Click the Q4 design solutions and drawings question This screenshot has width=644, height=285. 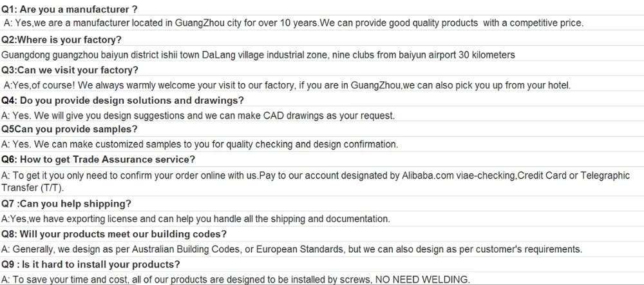click(122, 100)
